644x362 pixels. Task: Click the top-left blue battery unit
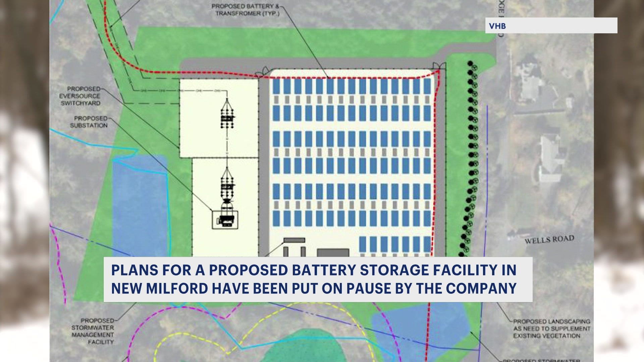click(x=276, y=86)
